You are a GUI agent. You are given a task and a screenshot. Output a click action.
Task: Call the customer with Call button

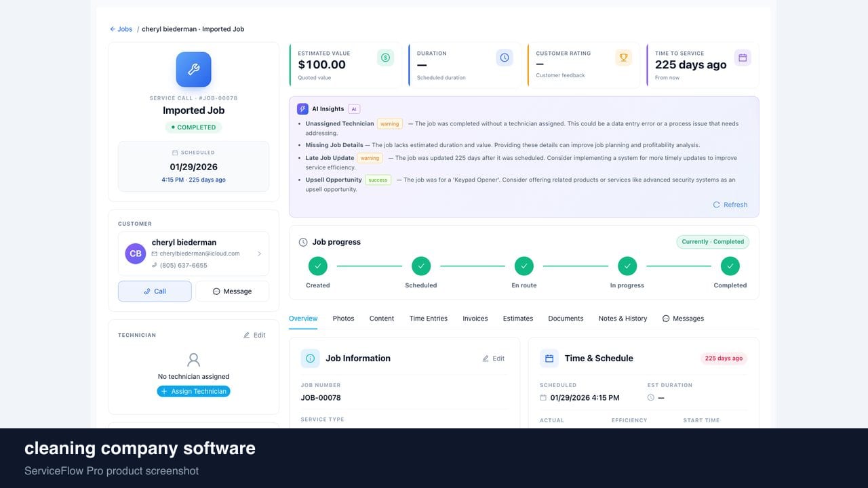155,291
